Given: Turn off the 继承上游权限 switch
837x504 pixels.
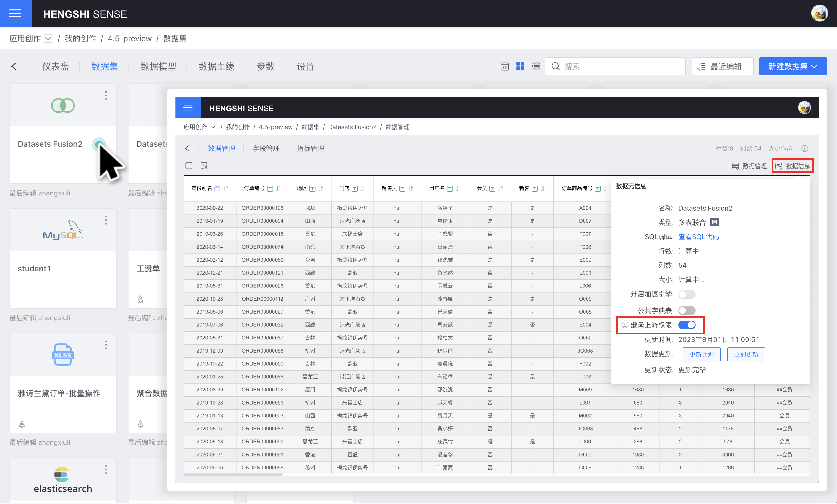Looking at the screenshot, I should [687, 325].
